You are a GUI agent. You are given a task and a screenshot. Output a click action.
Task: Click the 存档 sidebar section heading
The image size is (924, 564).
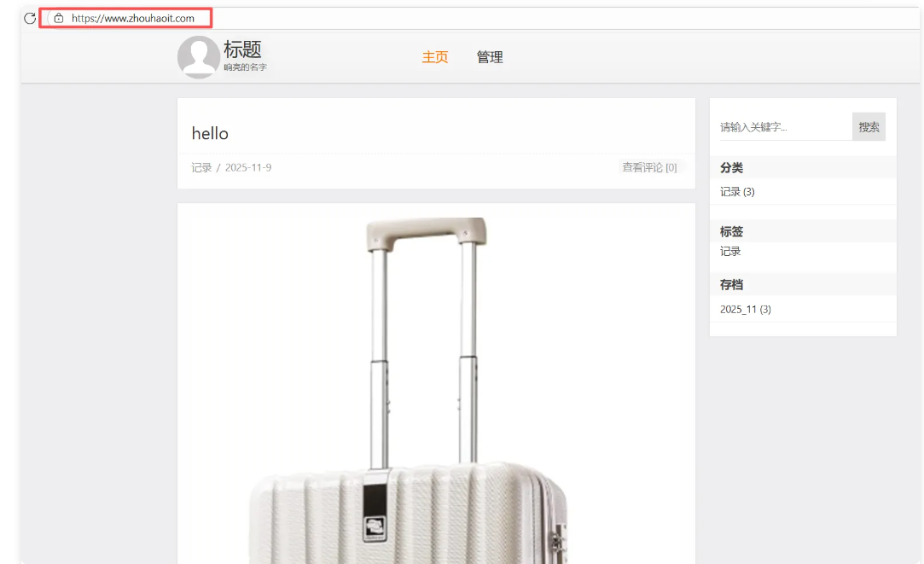731,285
